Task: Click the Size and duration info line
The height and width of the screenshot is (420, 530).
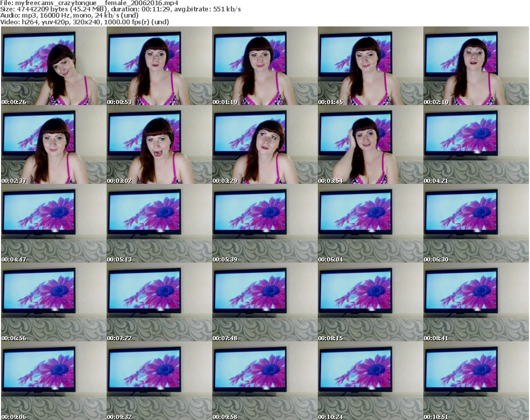Action: pos(120,9)
